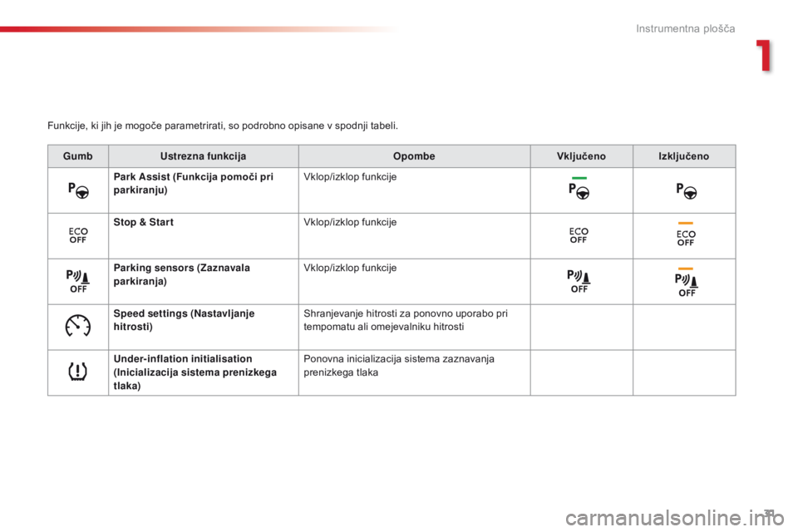Viewport: 798px width, 532px height.
Task: Click Parking sensors icon in Vključeno column
Action: pyautogui.click(x=579, y=281)
